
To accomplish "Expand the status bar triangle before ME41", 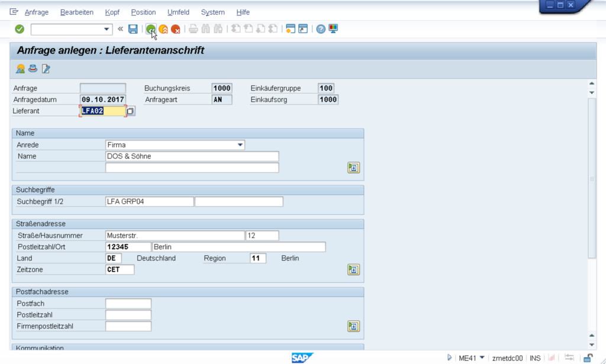I will tap(449, 358).
